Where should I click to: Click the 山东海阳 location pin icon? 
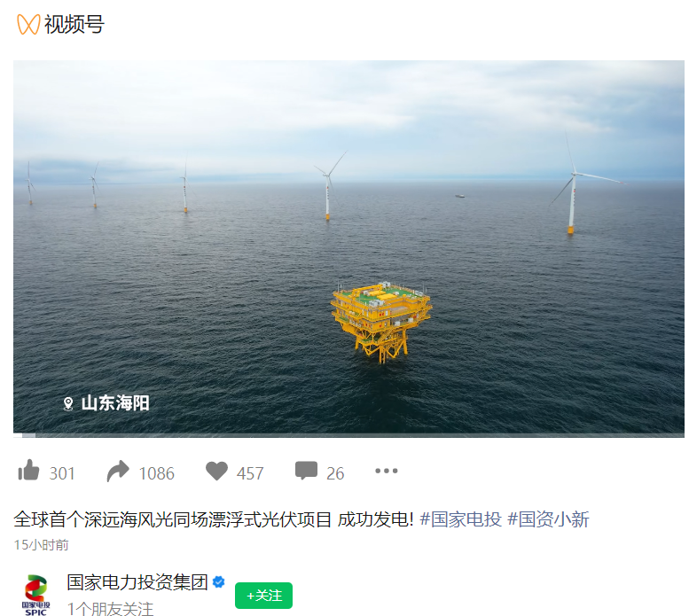pyautogui.click(x=68, y=403)
